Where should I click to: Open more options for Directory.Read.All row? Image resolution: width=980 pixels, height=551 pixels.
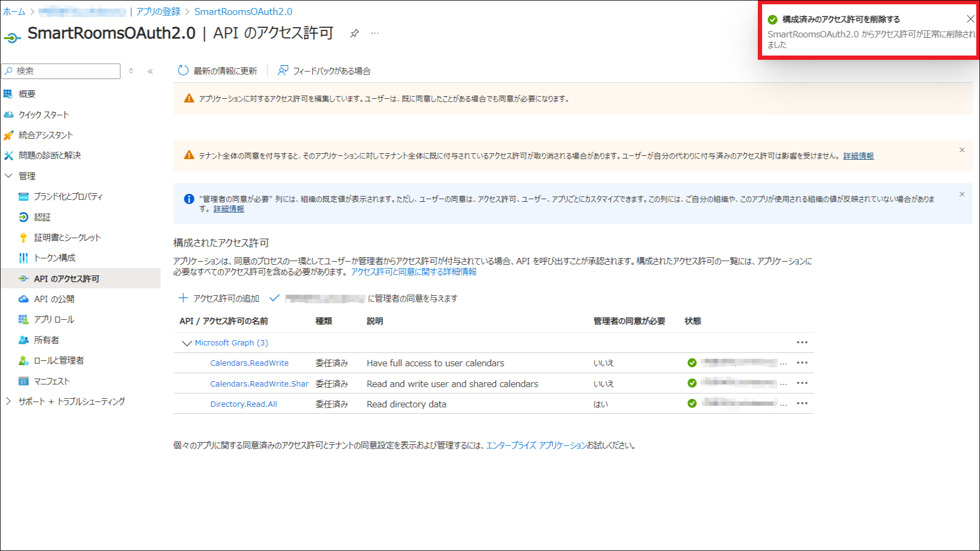tap(802, 404)
